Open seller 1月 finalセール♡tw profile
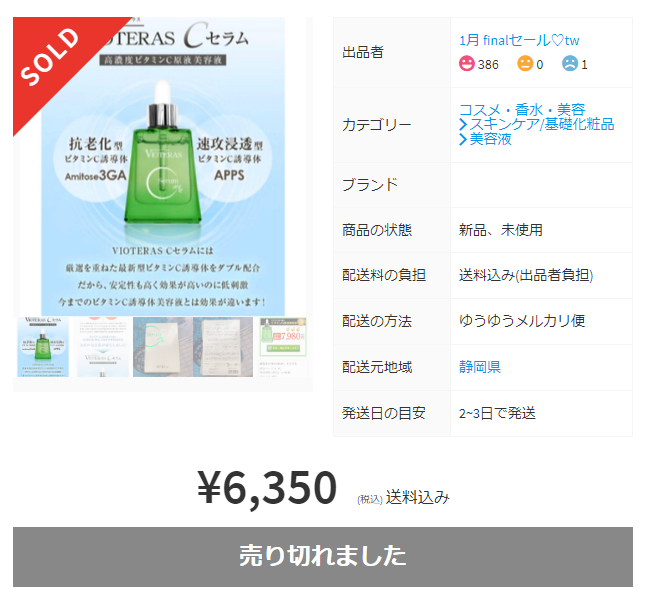649x593 pixels. coord(519,40)
